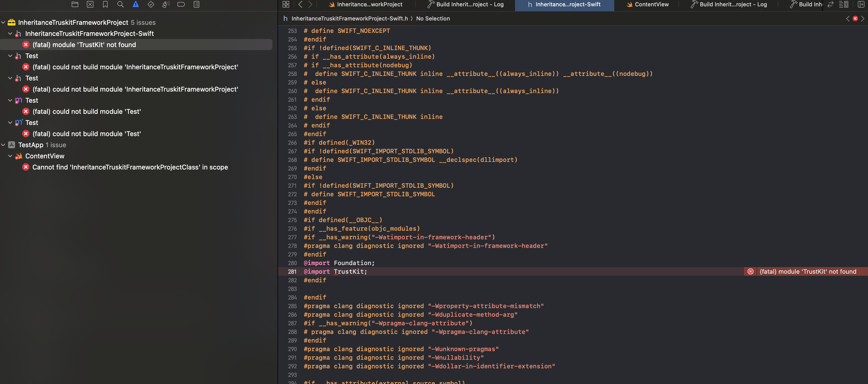Image resolution: width=868 pixels, height=384 pixels.
Task: Add a new editor pane on right
Action: click(861, 4)
